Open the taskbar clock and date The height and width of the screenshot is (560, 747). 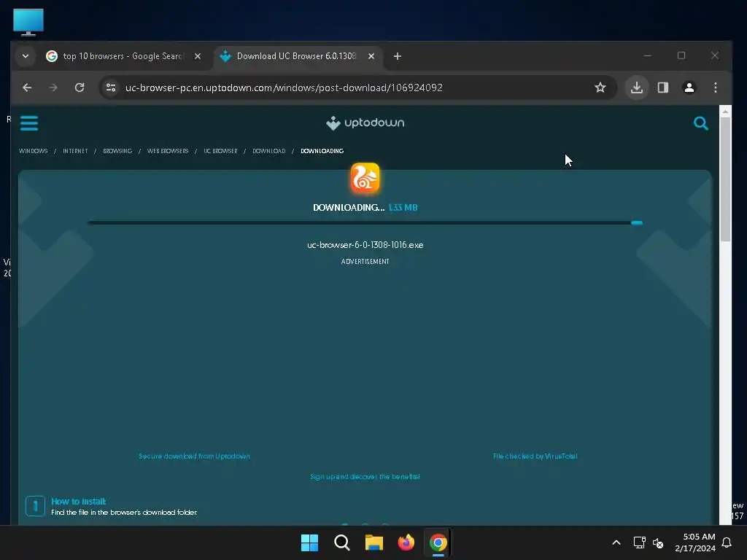[x=695, y=542]
